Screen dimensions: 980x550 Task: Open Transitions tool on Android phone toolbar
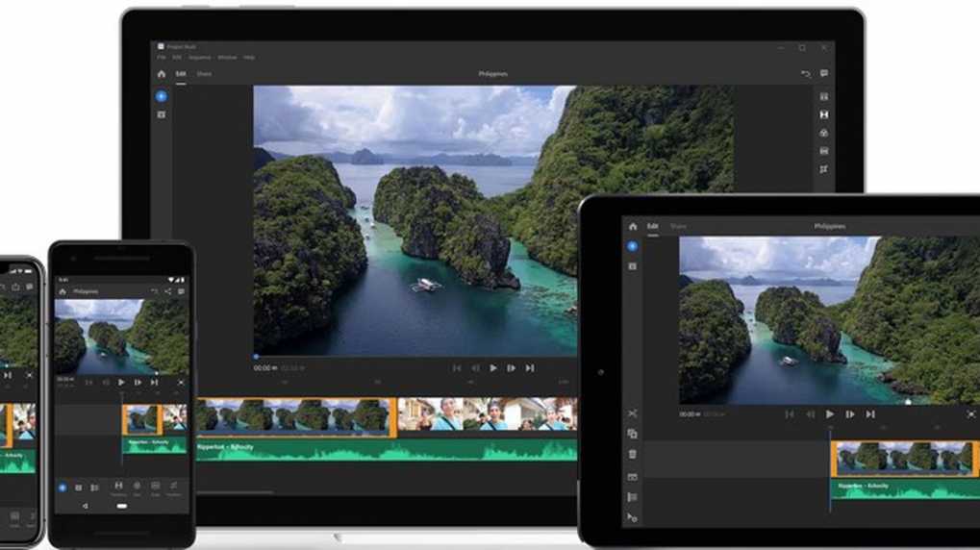point(118,488)
